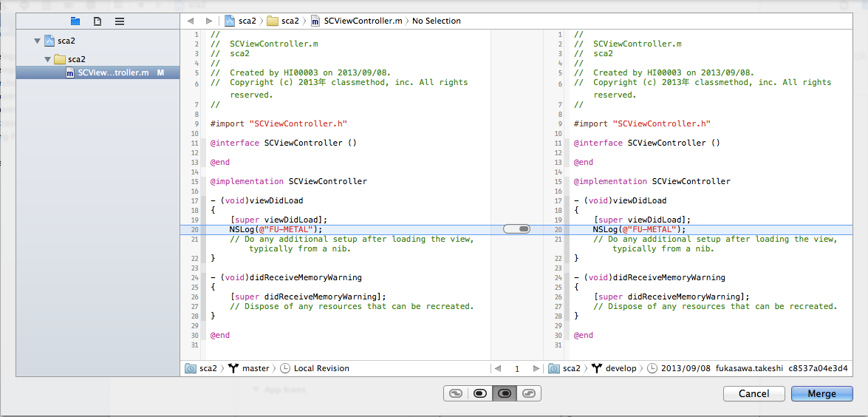Image resolution: width=868 pixels, height=417 pixels.
Task: Open right pane 2013/09/08 revision selector
Action: [x=748, y=368]
